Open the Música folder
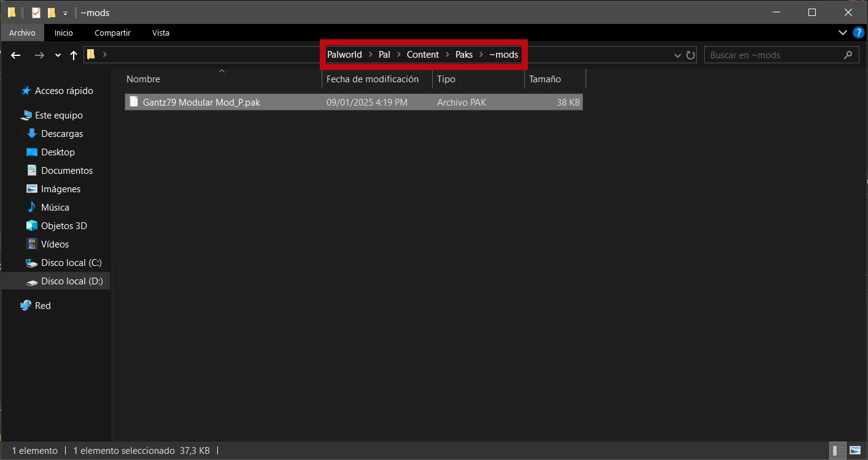 pyautogui.click(x=55, y=207)
